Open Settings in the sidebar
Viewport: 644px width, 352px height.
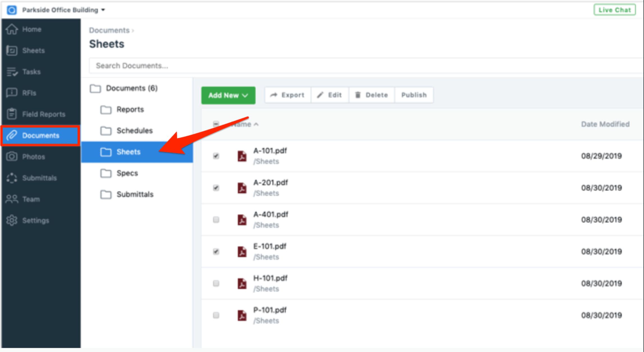(41, 221)
